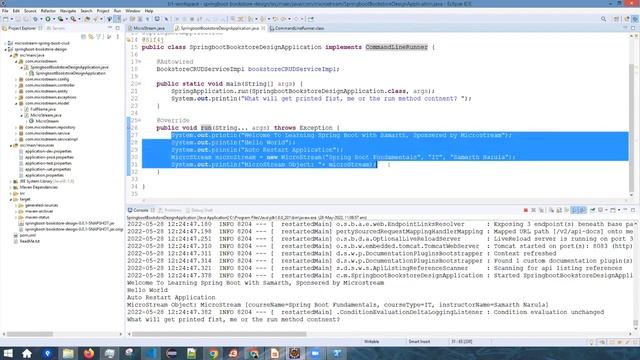
Task: Collapse the main method fold marker
Action: 139,84
